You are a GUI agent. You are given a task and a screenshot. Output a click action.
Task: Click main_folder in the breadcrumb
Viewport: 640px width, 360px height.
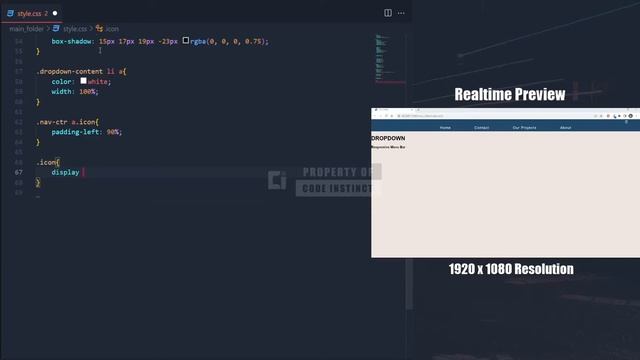point(26,29)
